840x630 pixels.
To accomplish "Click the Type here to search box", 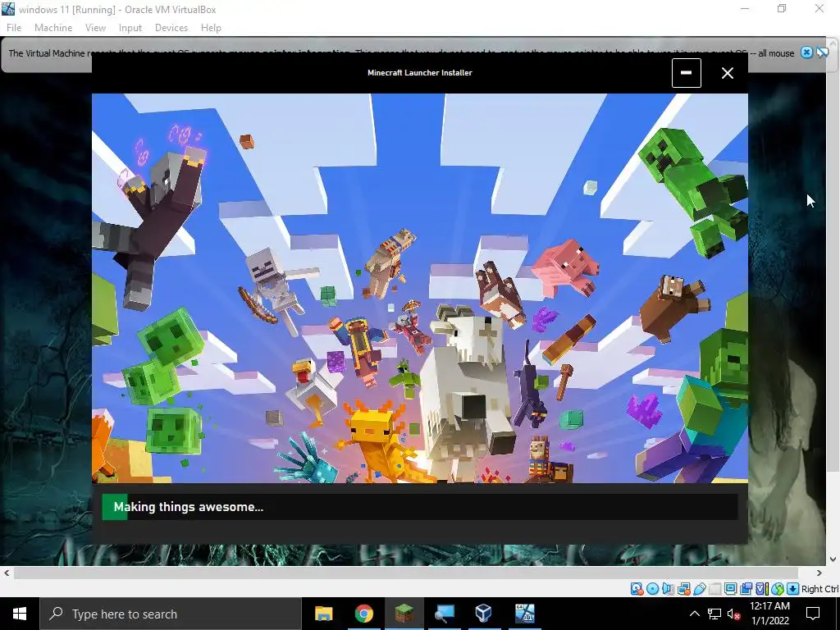I will 171,614.
